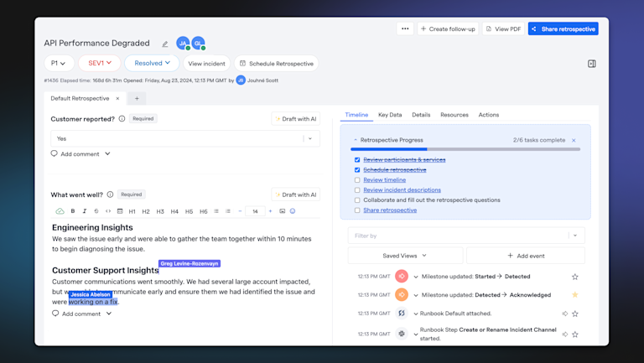Viewport: 644px width, 363px height.
Task: Show info for Customer reported question
Action: tap(122, 119)
